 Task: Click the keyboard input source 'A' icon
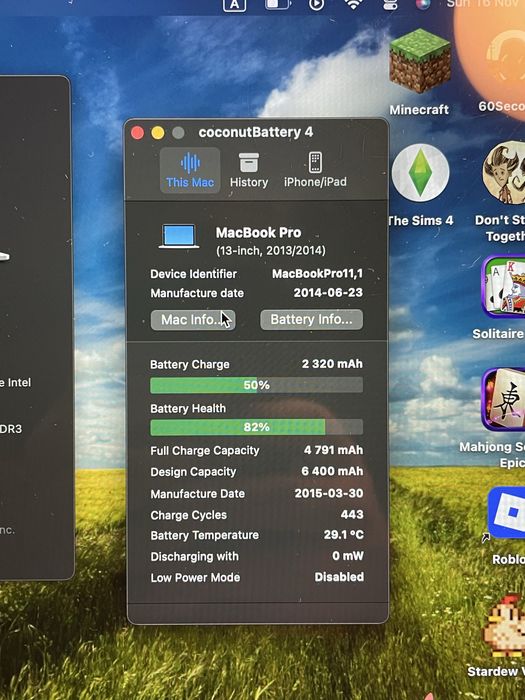click(x=234, y=5)
